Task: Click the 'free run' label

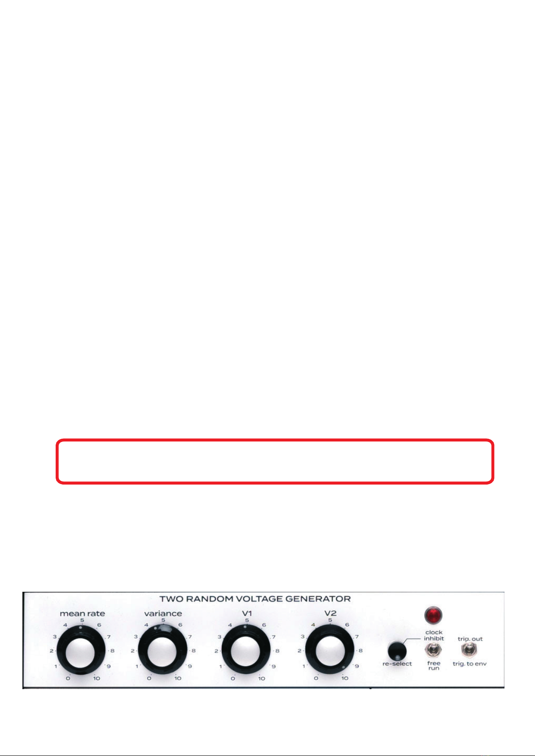Action: pyautogui.click(x=434, y=666)
